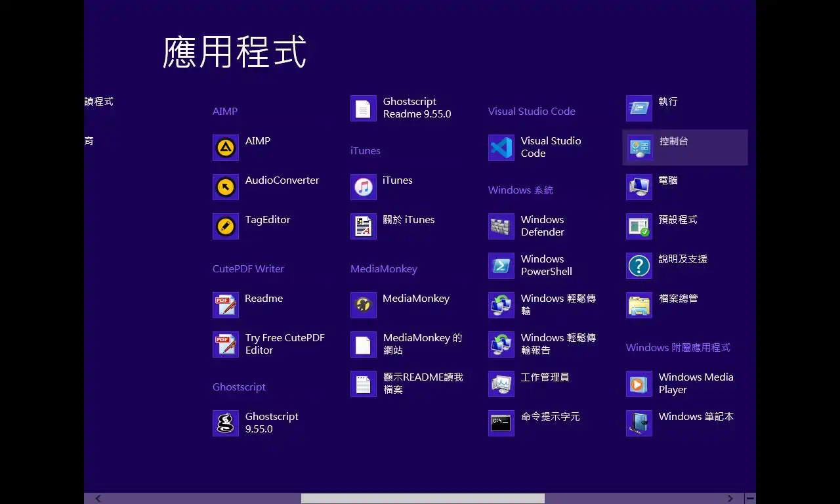Open 說明及支援 help icon
This screenshot has height=504, width=840.
point(639,266)
